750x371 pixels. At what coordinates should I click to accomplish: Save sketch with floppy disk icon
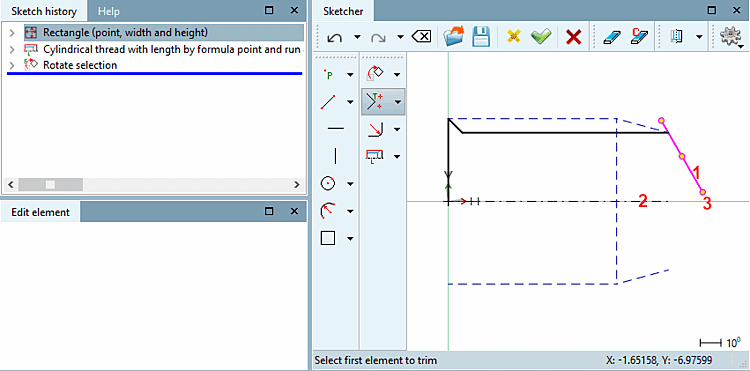click(x=481, y=36)
